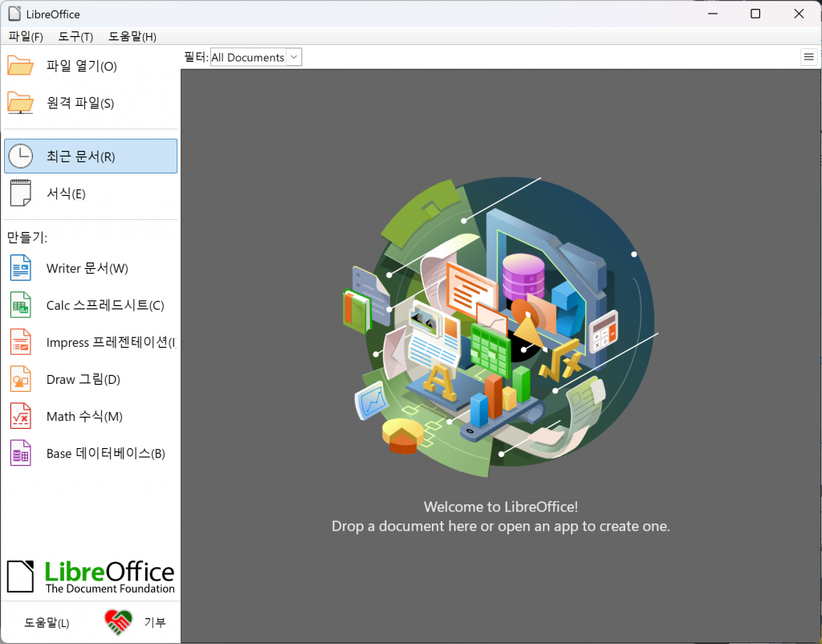Maximize the LibreOffice window

pyautogui.click(x=755, y=14)
